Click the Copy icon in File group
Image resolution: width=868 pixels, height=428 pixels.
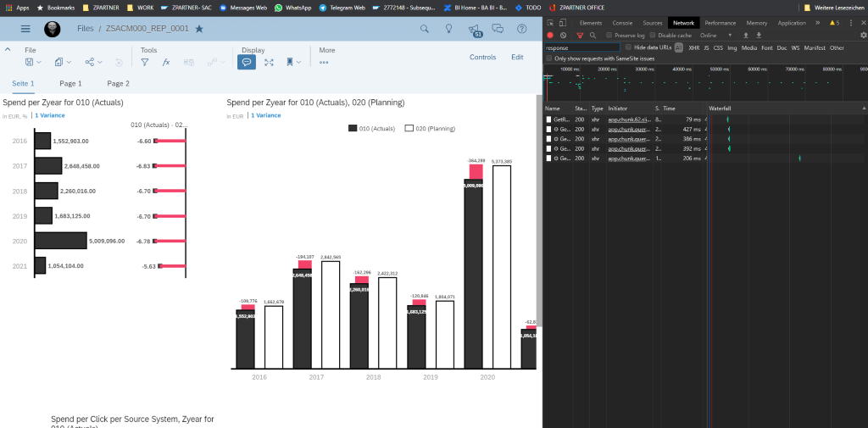pyautogui.click(x=59, y=63)
